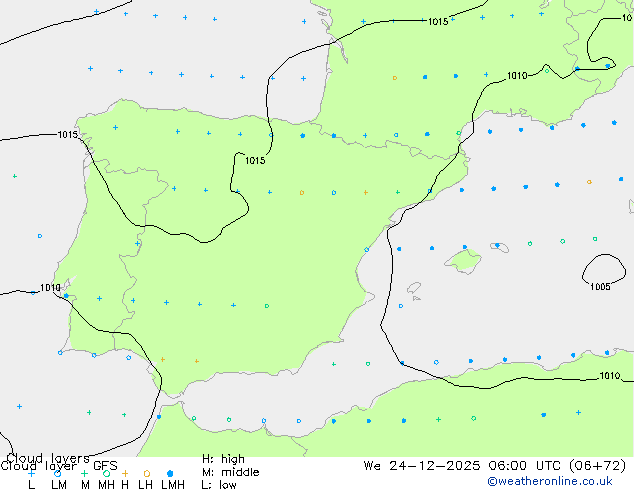Click the green plus legend symbol above M
634x490 pixels.
point(84,473)
